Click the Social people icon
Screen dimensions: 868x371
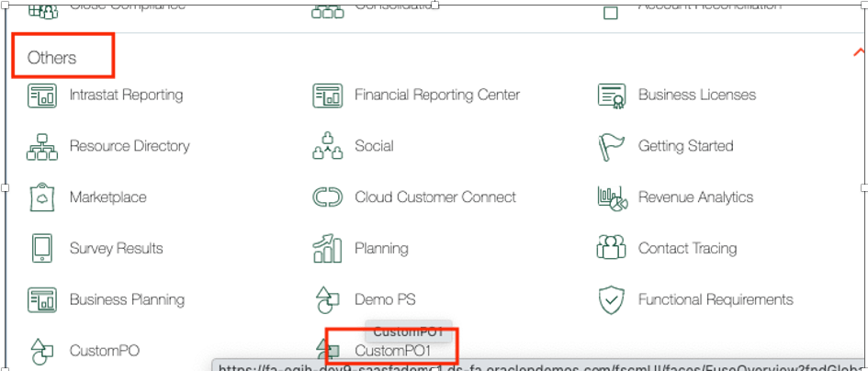coord(328,146)
